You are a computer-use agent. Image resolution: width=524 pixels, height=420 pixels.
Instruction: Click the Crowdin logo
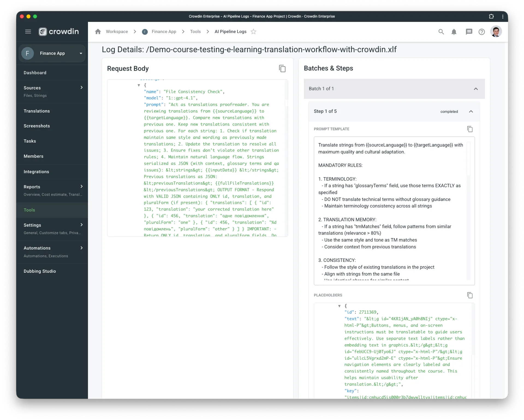coord(59,32)
